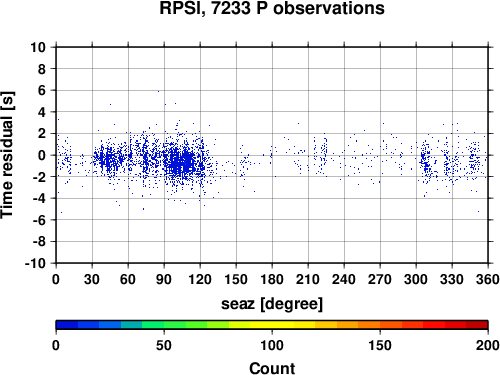Click the outlier point near 6 seconds residual
Screen dimensions: 500x375
pos(158,91)
